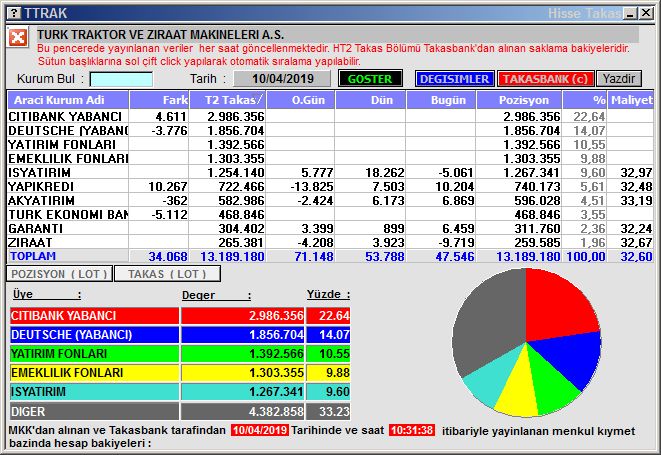Click GARANTI Maliyet value 32,24
The width and height of the screenshot is (661, 455).
636,229
